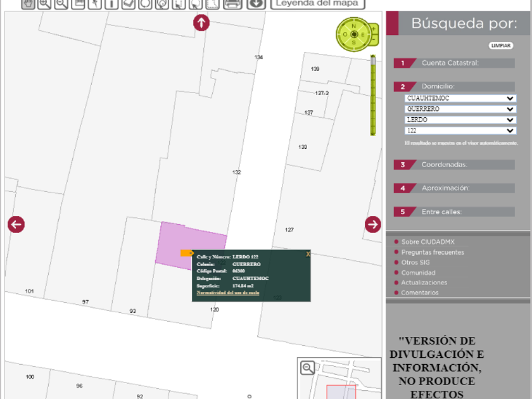Select the hand pan tool

28,4
